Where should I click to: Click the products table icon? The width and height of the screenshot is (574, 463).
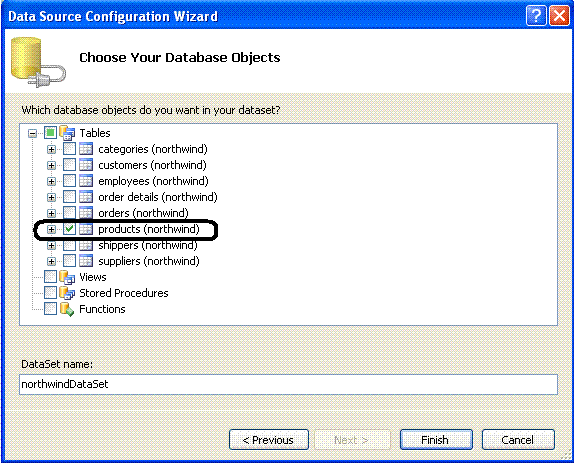(x=86, y=229)
